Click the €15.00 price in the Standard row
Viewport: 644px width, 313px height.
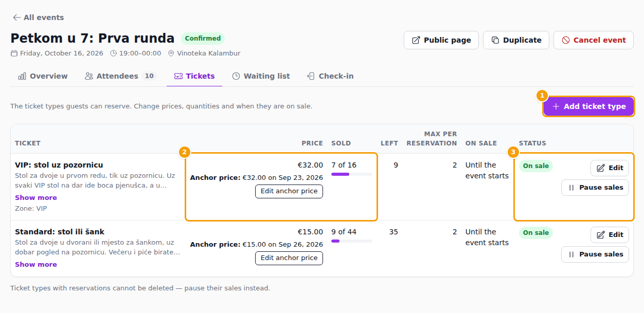click(310, 232)
